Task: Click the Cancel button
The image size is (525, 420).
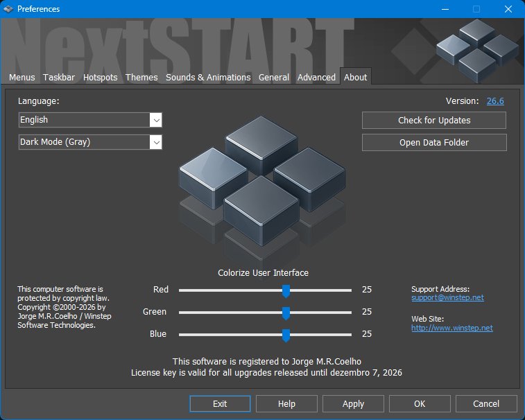Action: pos(486,403)
